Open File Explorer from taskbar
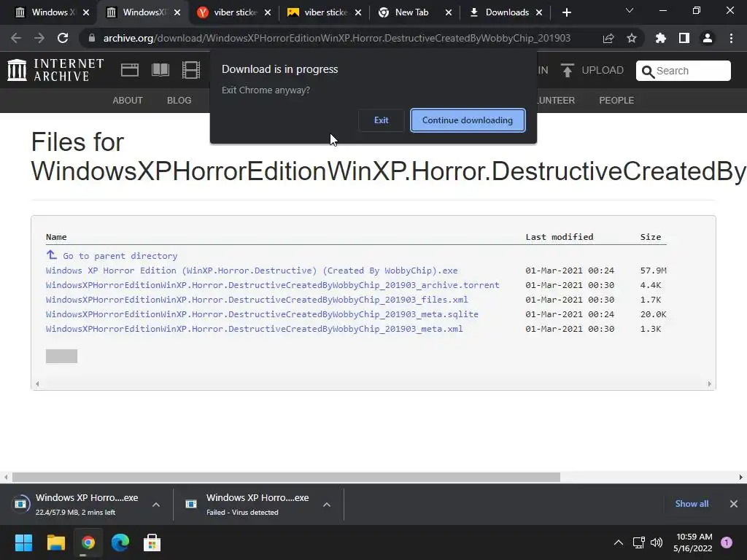Image resolution: width=747 pixels, height=560 pixels. coord(55,542)
